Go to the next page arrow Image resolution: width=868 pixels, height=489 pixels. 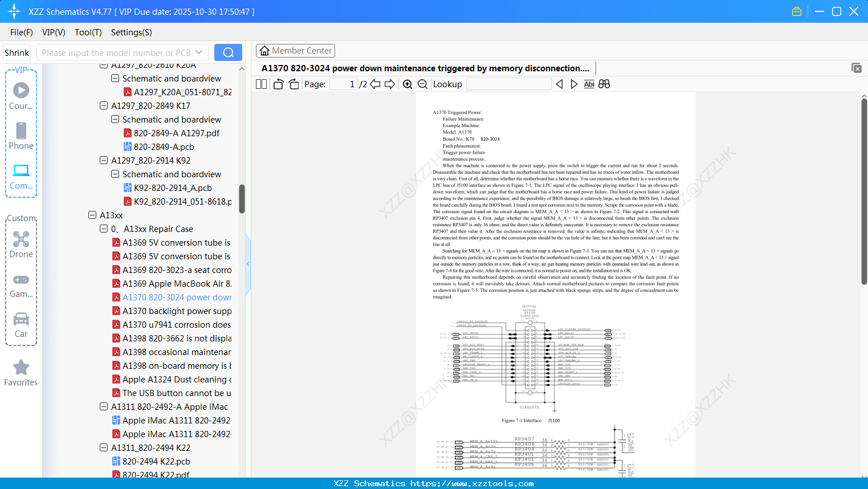click(390, 84)
